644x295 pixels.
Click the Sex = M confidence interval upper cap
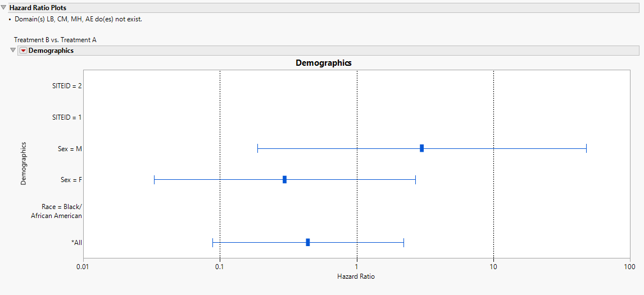(x=587, y=148)
